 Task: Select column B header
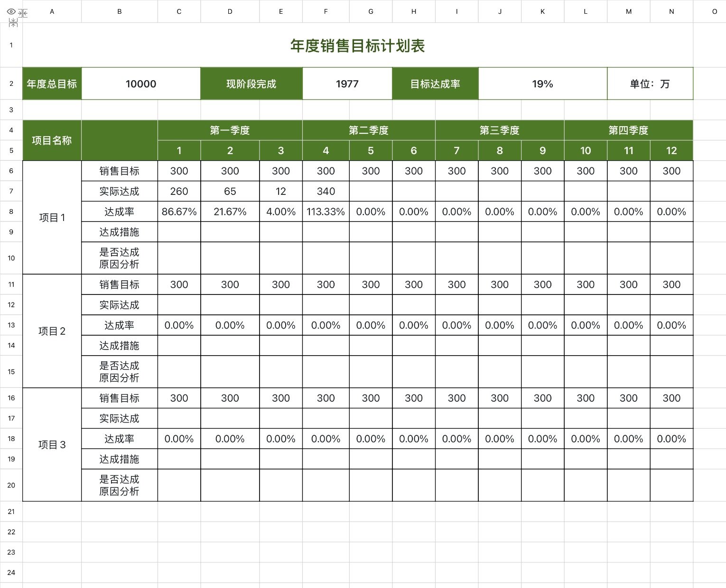coord(120,11)
